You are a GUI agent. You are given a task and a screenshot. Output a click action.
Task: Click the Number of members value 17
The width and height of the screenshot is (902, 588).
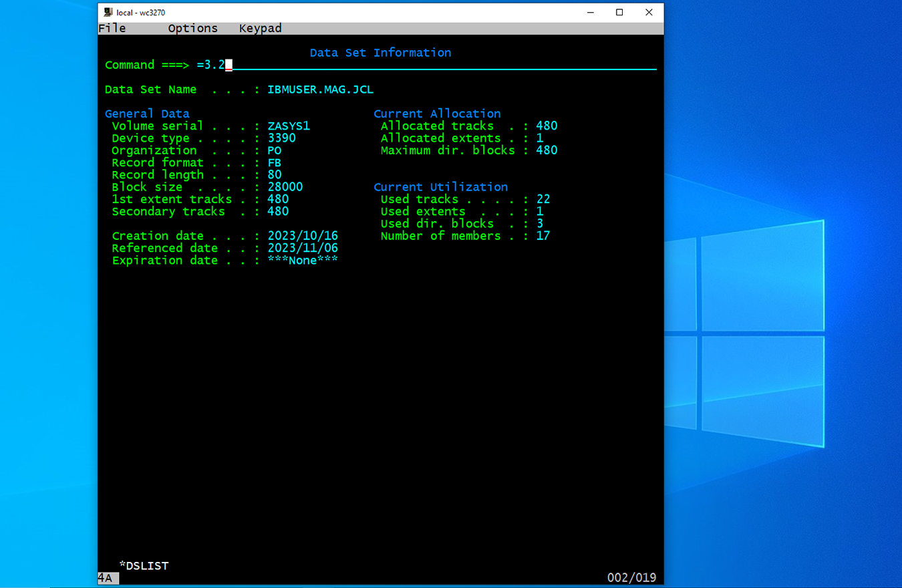tap(543, 236)
